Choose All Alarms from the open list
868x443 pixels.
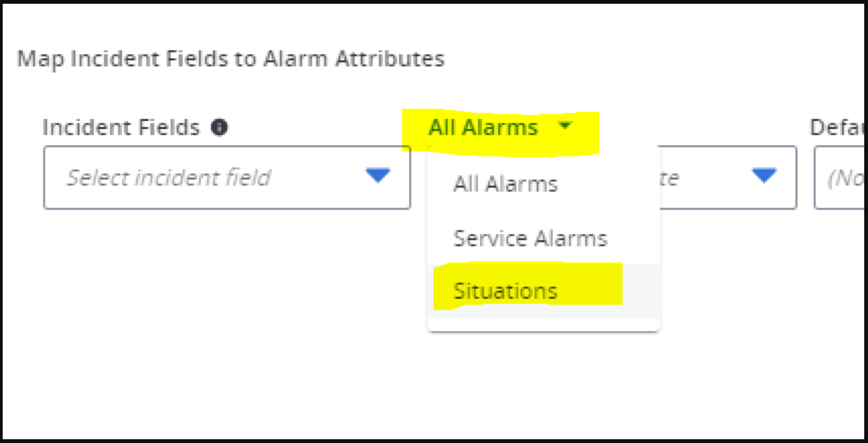click(x=505, y=184)
